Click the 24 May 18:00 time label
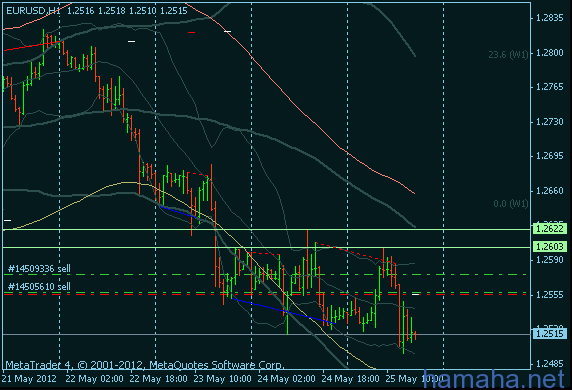572x390 pixels. pyautogui.click(x=351, y=379)
